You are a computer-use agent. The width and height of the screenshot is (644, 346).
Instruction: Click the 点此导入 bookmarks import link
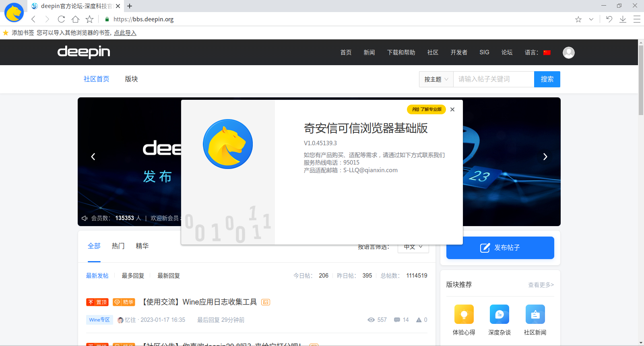pos(125,33)
